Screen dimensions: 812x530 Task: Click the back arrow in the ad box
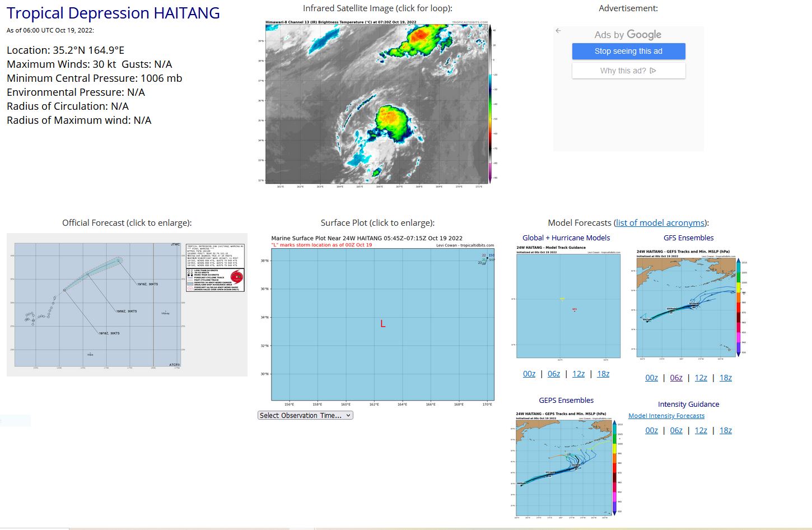[558, 31]
